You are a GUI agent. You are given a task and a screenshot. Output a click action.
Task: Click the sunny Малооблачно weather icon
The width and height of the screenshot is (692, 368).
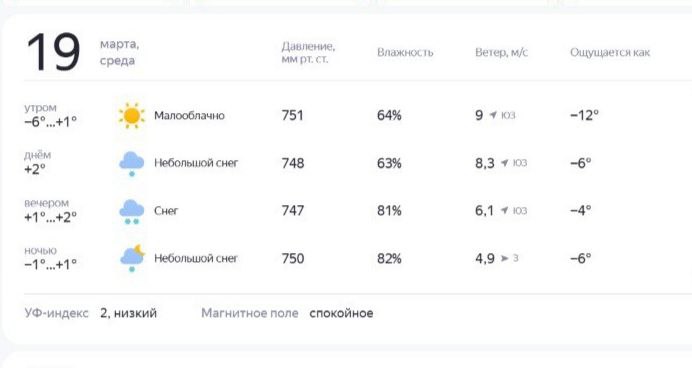coord(132,116)
